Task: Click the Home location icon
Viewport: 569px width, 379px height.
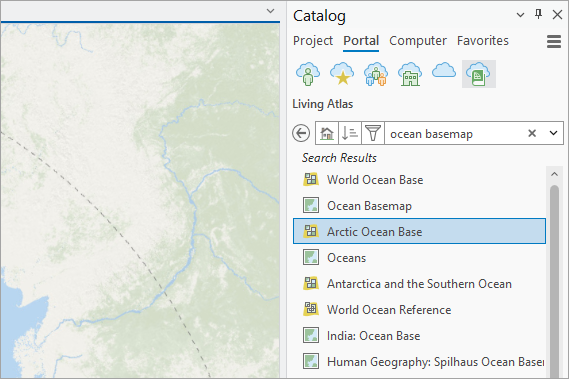Action: point(327,133)
